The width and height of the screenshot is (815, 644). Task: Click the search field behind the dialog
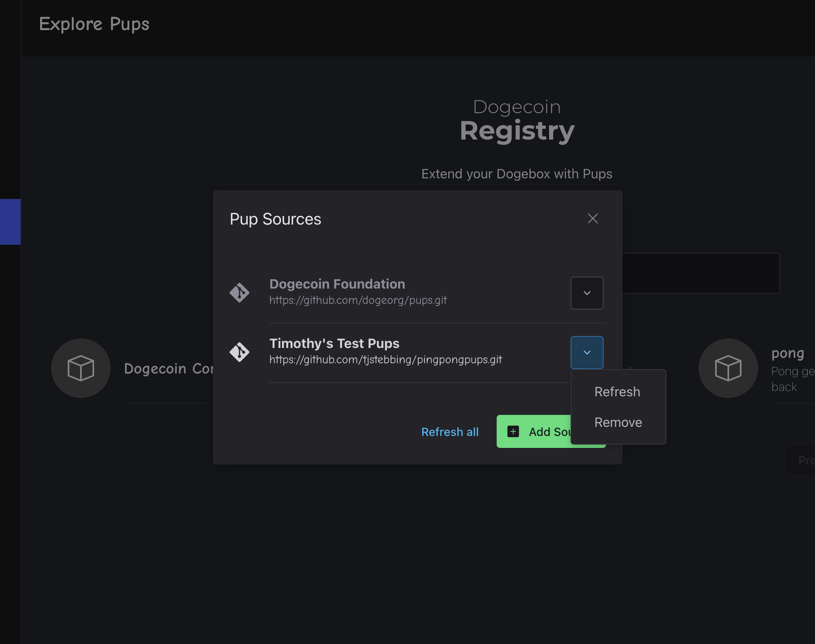coord(701,273)
